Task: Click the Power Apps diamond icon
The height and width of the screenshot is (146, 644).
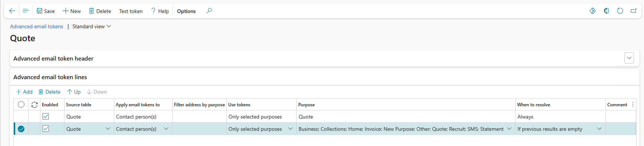Action: click(593, 11)
